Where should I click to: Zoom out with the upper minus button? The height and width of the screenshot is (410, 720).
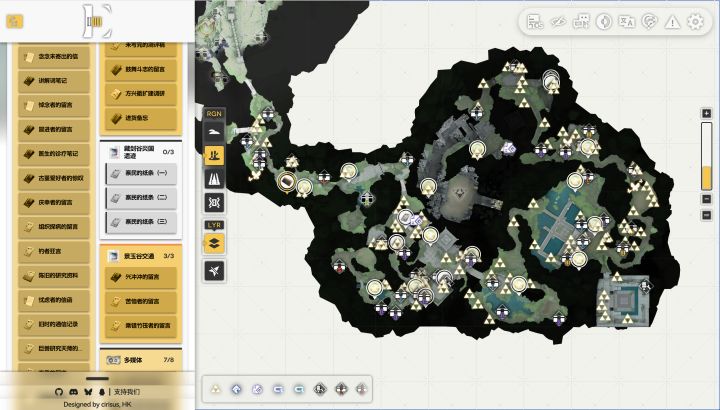(706, 199)
